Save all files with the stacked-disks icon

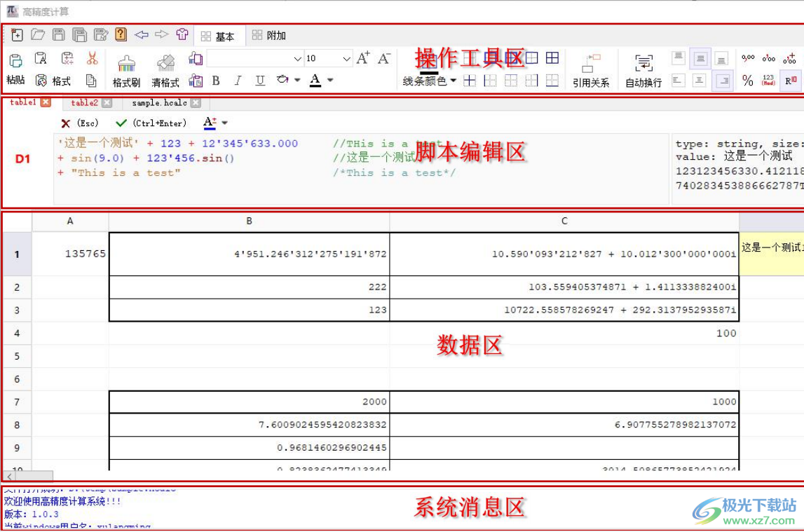[x=79, y=35]
